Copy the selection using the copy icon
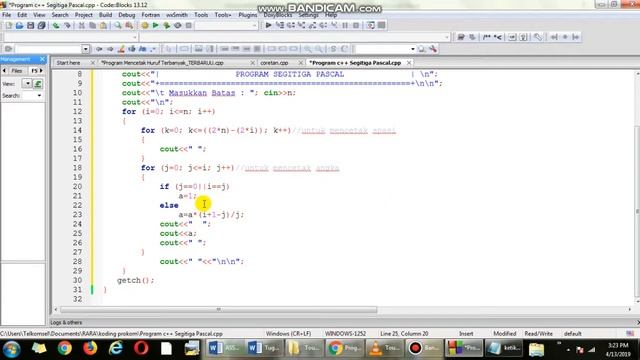This screenshot has height=360, width=640. 92,25
